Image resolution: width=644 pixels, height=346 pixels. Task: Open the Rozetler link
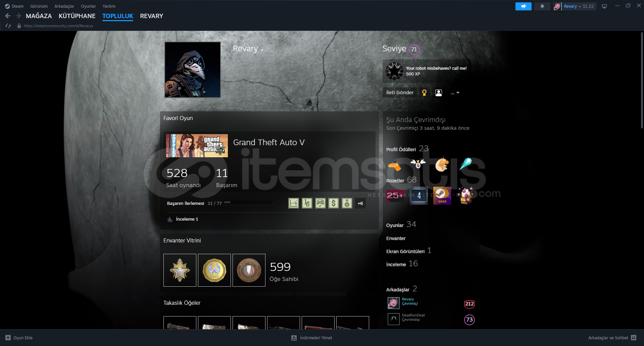(395, 181)
